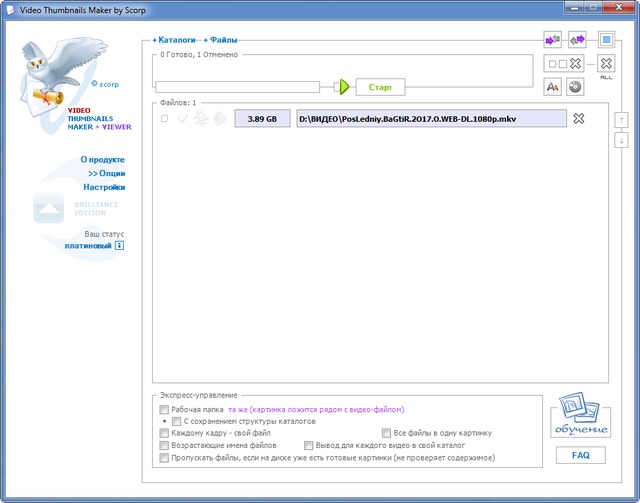The image size is (640, 503).
Task: Click the green play arrow beside Старт
Action: [342, 88]
